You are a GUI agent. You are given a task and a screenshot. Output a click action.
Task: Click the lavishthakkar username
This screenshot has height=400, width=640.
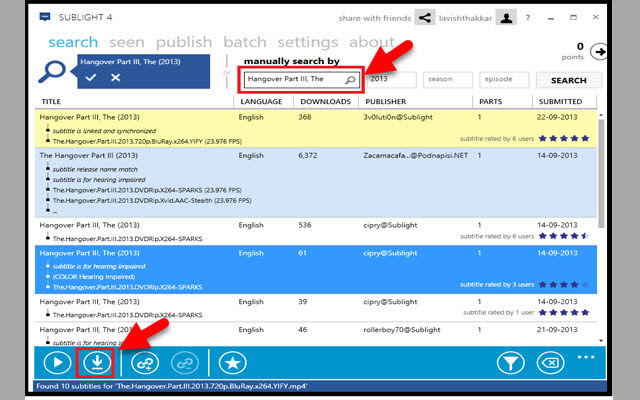(465, 18)
